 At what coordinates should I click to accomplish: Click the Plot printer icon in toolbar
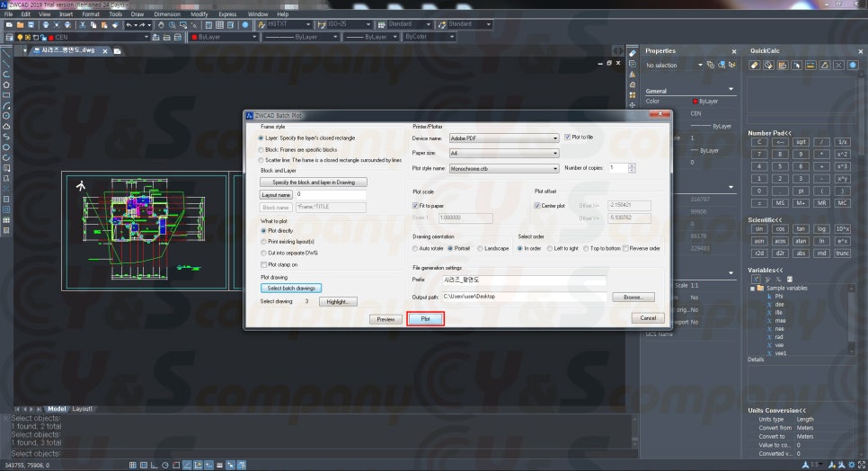click(x=46, y=25)
